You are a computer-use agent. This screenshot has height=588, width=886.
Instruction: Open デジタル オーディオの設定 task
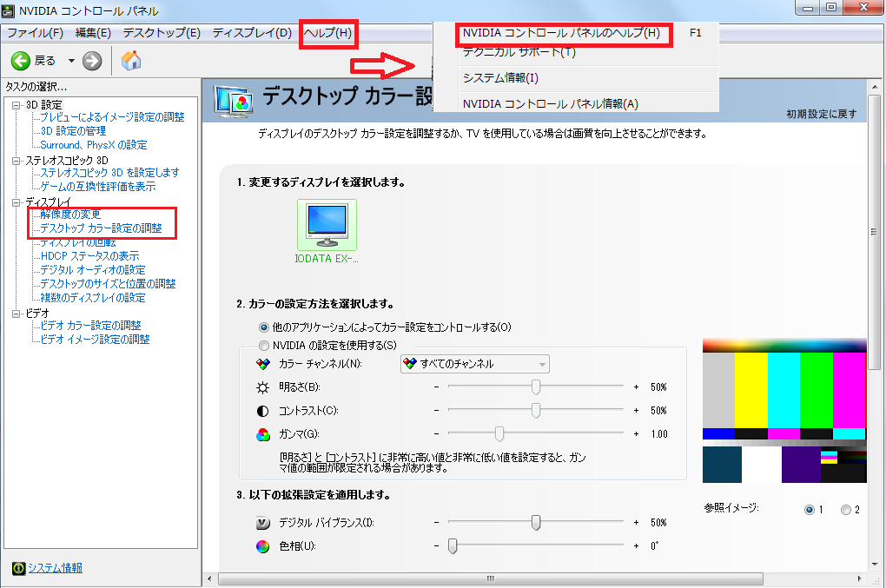pos(93,270)
